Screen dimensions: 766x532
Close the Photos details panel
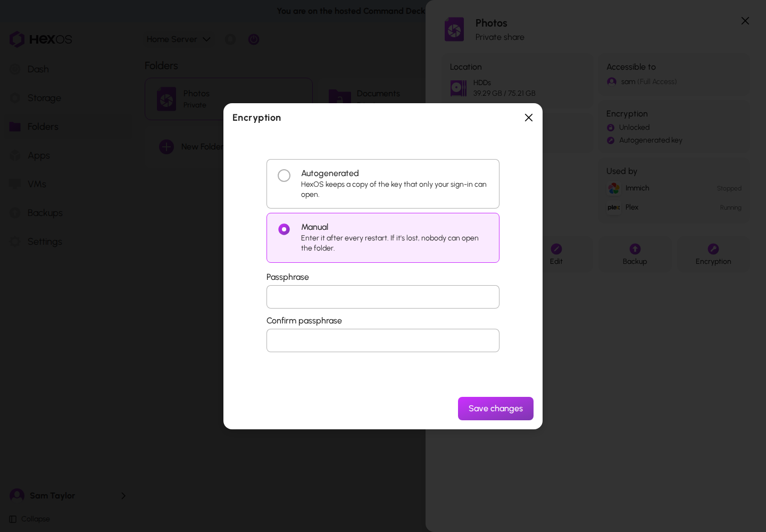click(x=745, y=21)
